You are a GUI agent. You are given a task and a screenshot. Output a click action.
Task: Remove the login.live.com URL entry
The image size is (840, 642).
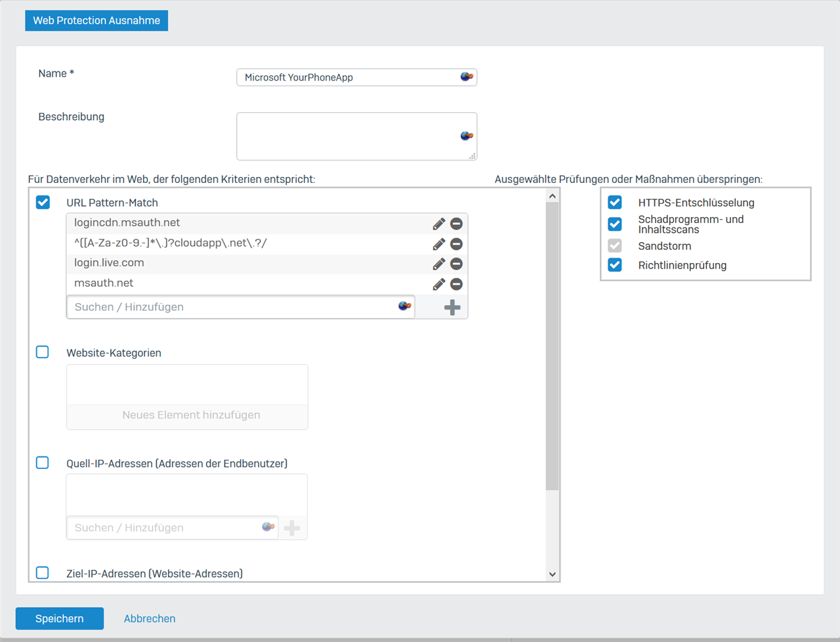[x=457, y=264]
